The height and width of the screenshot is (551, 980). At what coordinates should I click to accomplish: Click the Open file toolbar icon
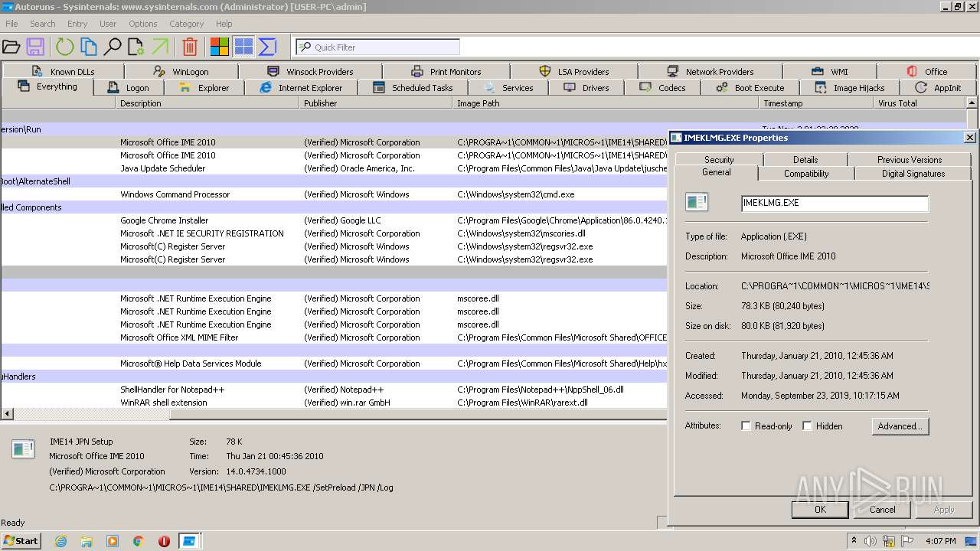click(x=11, y=47)
